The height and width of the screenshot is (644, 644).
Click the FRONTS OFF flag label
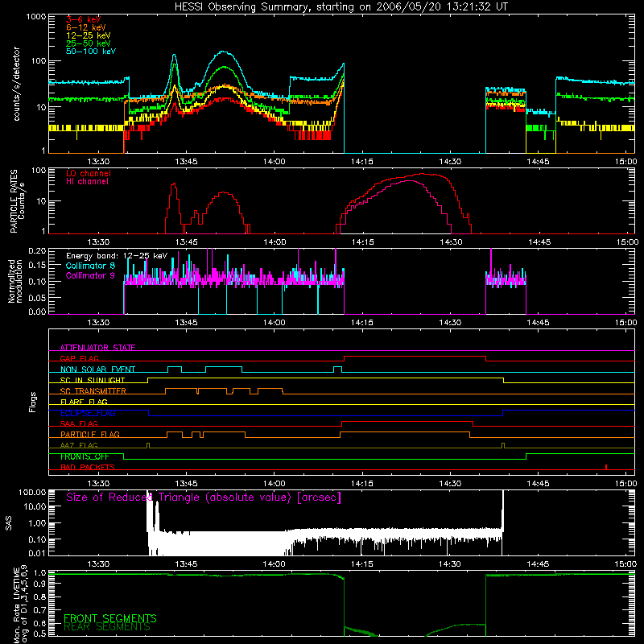[x=85, y=456]
